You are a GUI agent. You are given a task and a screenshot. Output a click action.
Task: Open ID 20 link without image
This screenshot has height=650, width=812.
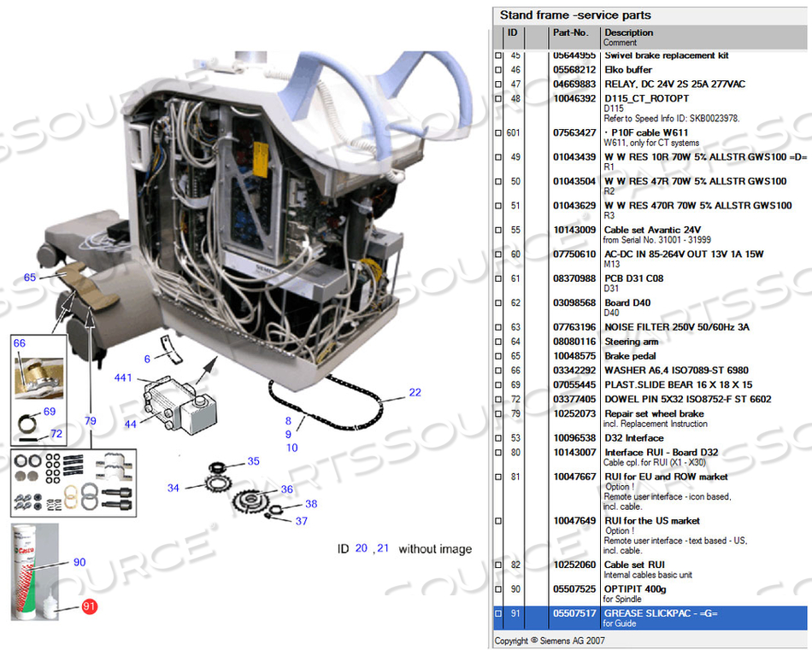click(x=362, y=548)
